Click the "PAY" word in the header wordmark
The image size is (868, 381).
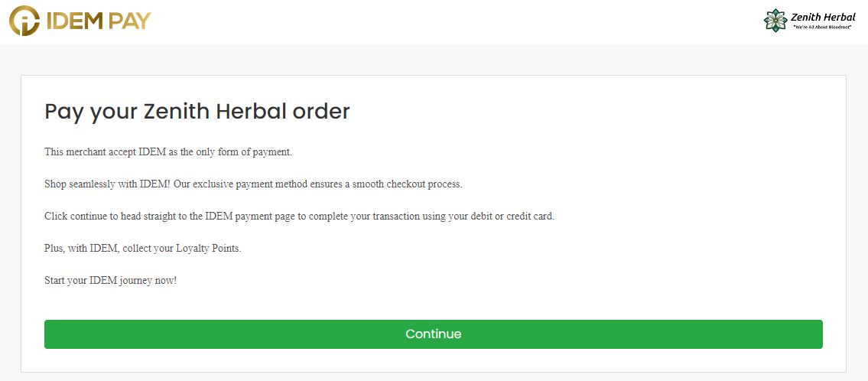[129, 21]
